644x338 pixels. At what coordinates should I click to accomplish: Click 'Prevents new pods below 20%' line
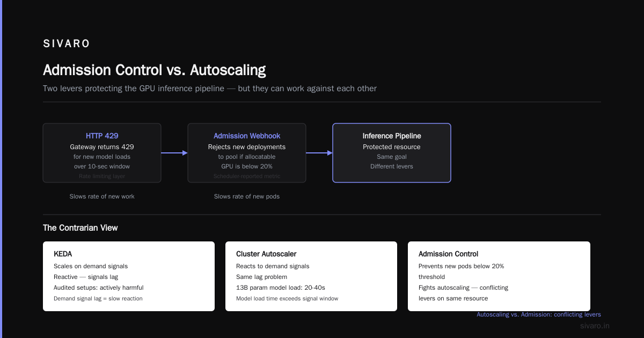(462, 266)
